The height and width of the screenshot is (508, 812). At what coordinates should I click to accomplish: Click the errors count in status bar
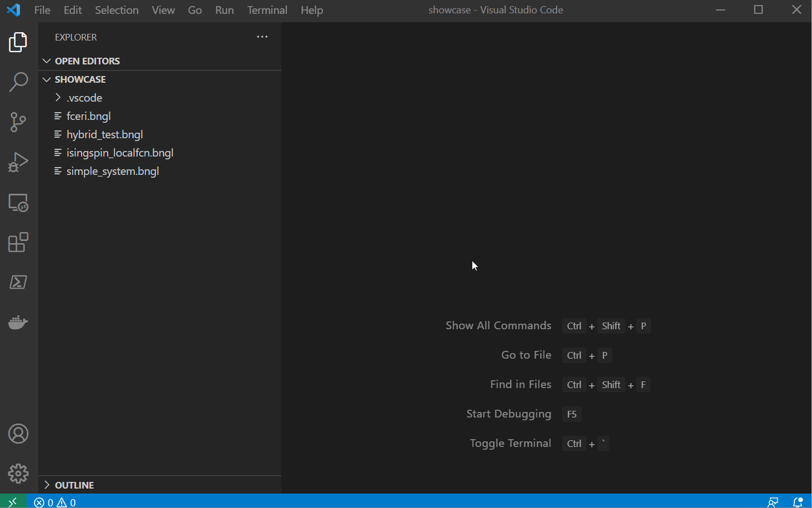click(44, 502)
